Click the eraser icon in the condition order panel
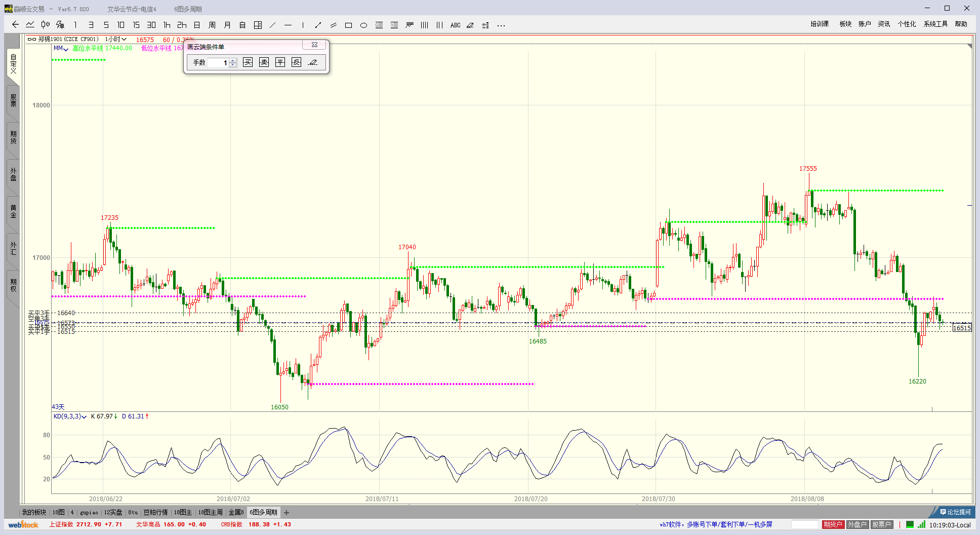980x535 pixels. [x=313, y=62]
